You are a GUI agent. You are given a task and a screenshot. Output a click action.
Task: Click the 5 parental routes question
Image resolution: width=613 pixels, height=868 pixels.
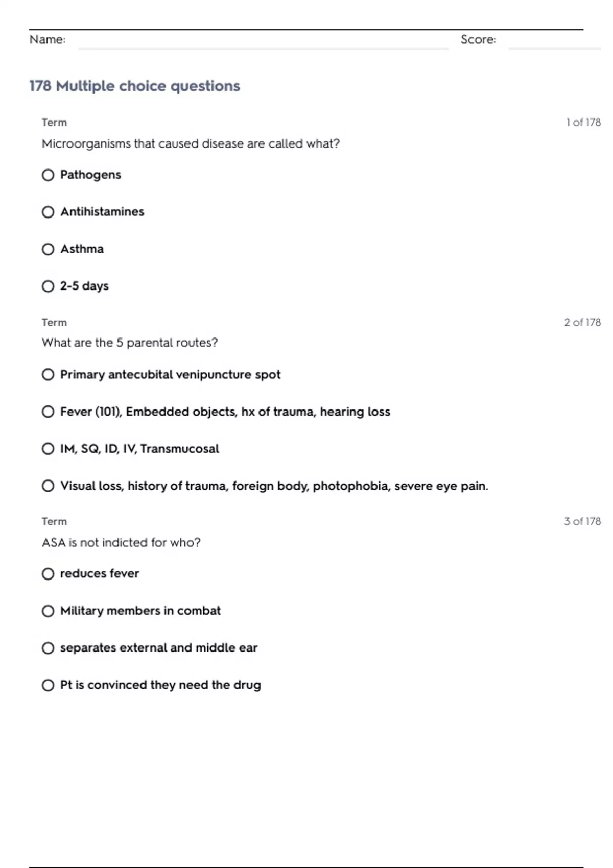[x=130, y=343]
